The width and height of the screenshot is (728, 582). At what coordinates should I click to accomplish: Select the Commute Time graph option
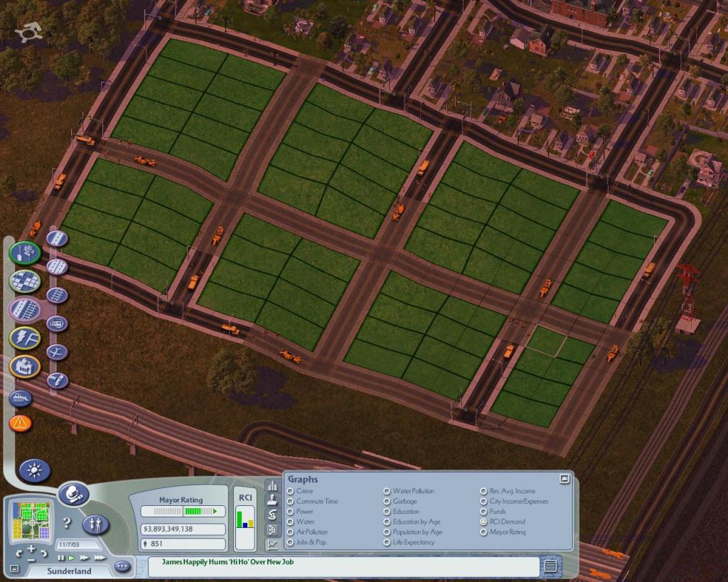291,501
